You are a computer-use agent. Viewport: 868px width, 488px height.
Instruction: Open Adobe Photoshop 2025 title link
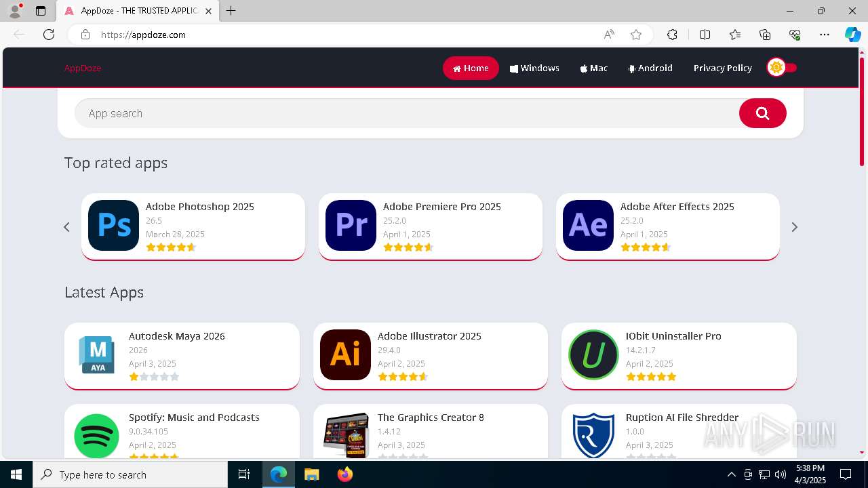200,207
